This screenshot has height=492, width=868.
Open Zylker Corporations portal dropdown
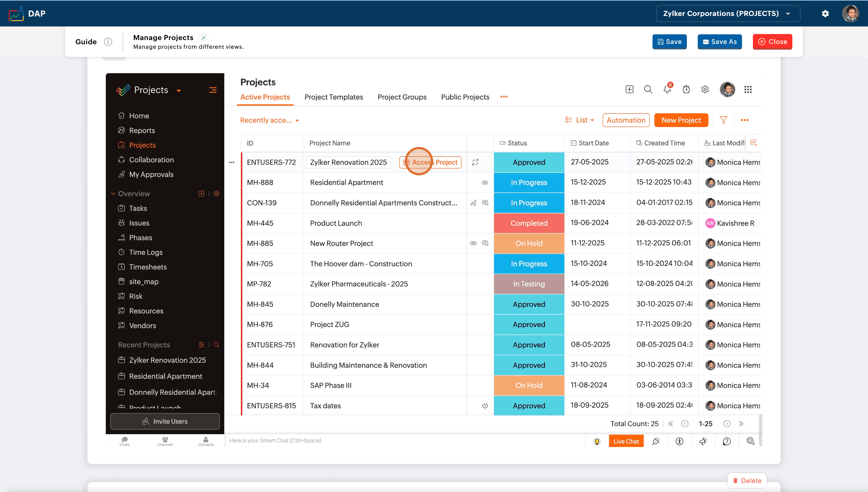point(728,14)
